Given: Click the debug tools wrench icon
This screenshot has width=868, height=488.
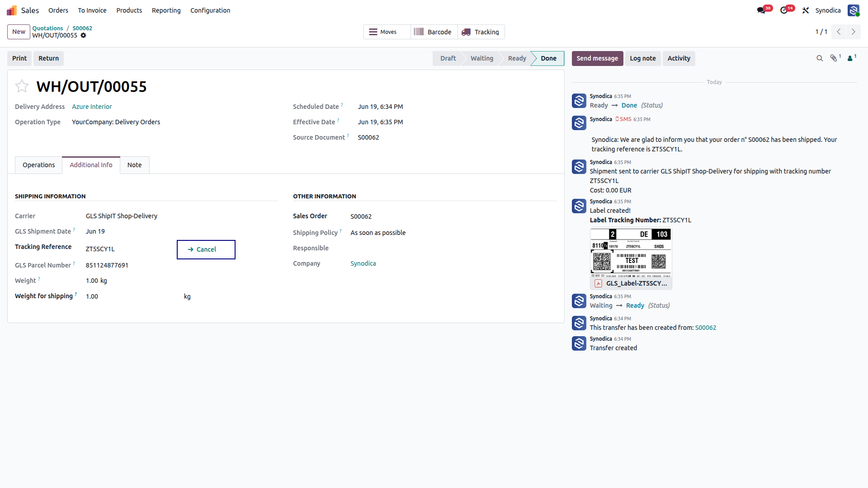Looking at the screenshot, I should pyautogui.click(x=806, y=10).
